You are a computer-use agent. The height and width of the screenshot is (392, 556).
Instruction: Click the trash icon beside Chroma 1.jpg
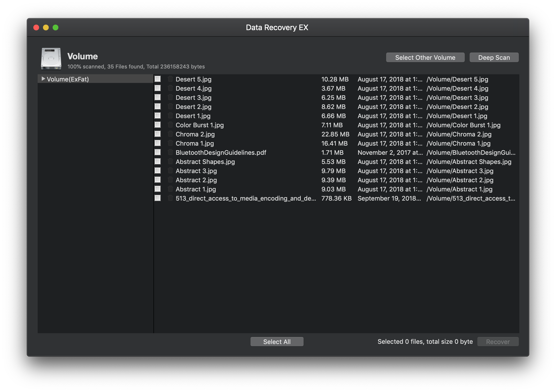click(x=170, y=143)
